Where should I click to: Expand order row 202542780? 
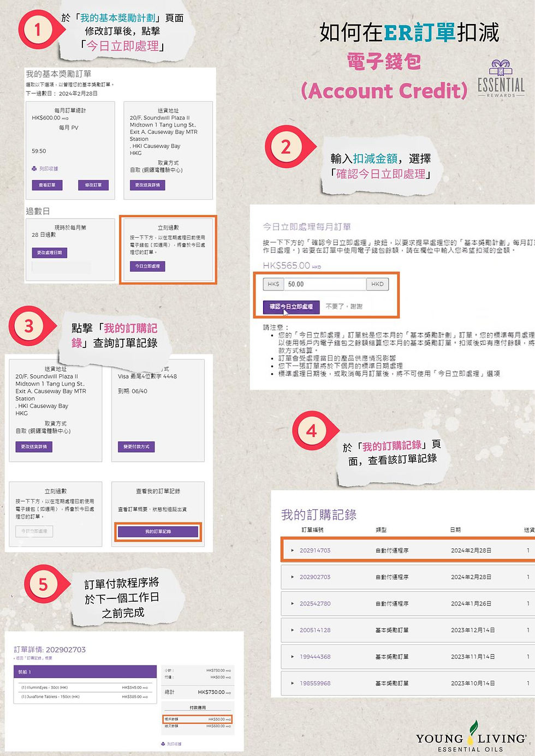[x=293, y=603]
